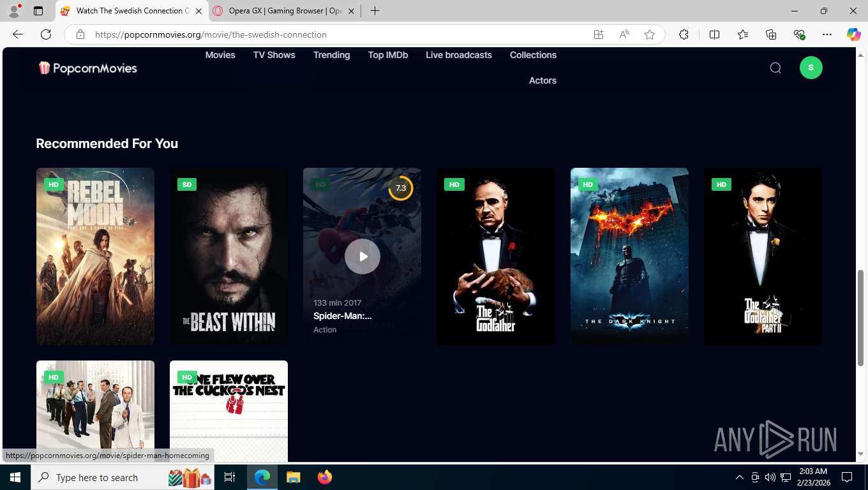
Task: Switch to the Opera GX Gaming Browser tab
Action: [285, 11]
